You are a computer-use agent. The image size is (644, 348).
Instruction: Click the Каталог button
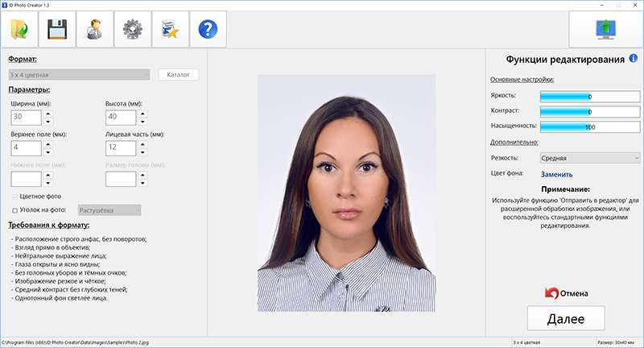(178, 75)
